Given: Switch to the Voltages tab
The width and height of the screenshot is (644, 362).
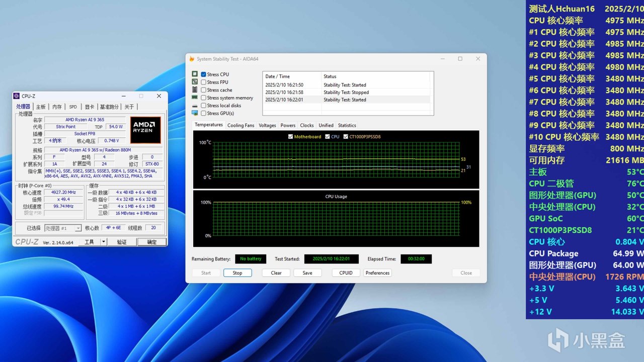Looking at the screenshot, I should 267,125.
